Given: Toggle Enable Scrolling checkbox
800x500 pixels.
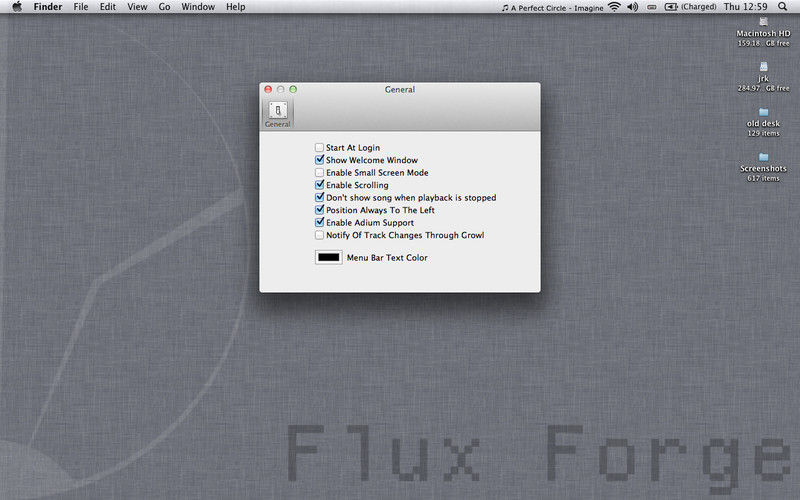Looking at the screenshot, I should [x=319, y=185].
